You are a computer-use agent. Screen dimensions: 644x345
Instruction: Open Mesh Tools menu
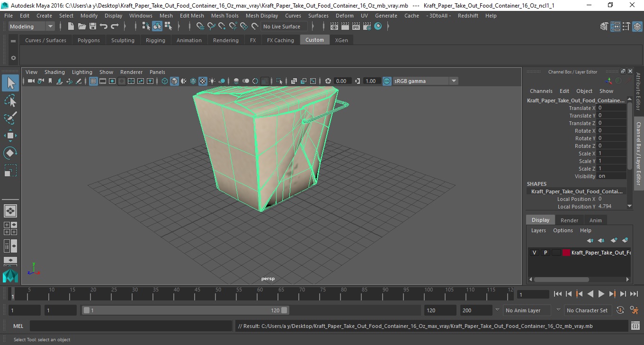(x=224, y=16)
